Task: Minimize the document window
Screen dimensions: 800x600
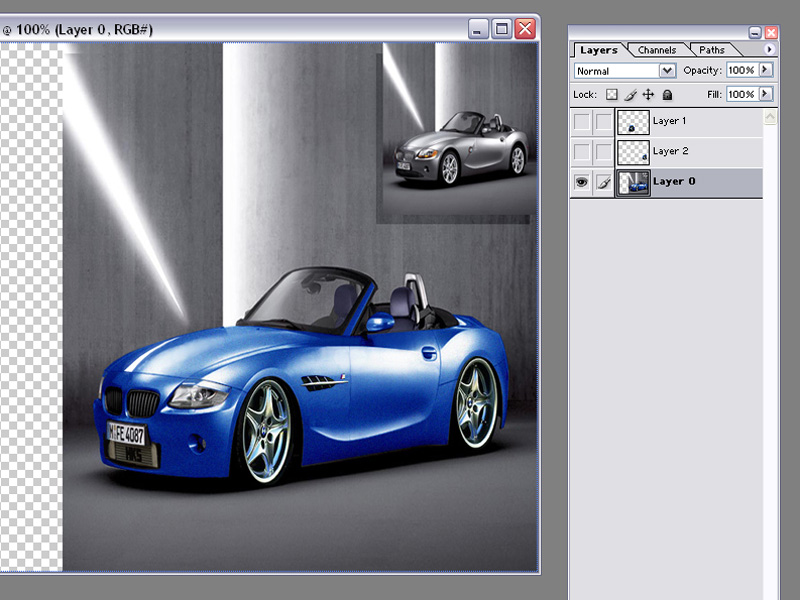Action: point(478,29)
